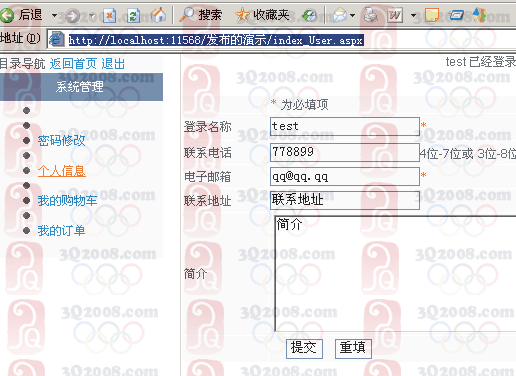This screenshot has width=516, height=376.
Task: Expand the Mail icon dropdown arrow
Action: tap(352, 16)
